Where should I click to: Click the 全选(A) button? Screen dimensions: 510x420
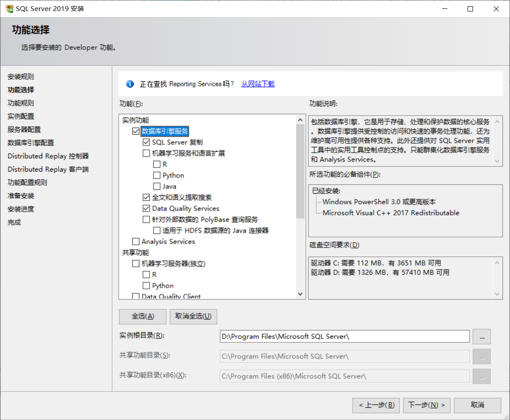[143, 316]
